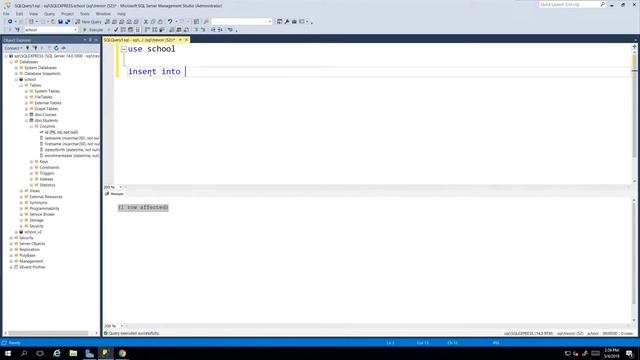Select the Programmability folder

click(x=44, y=209)
